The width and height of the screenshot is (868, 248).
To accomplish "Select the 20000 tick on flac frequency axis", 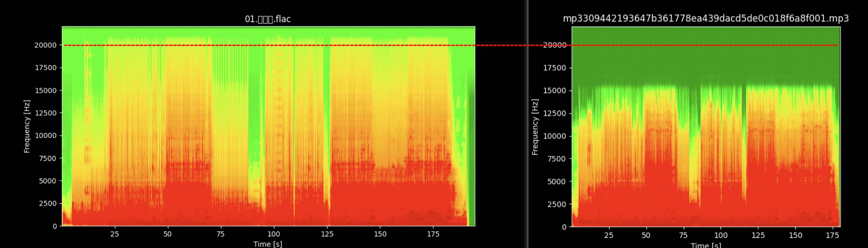I will (x=45, y=45).
